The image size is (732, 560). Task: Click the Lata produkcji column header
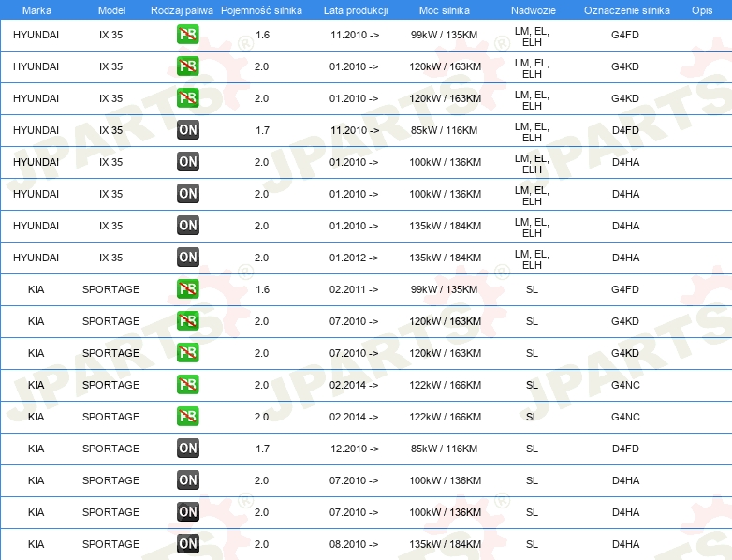355,9
